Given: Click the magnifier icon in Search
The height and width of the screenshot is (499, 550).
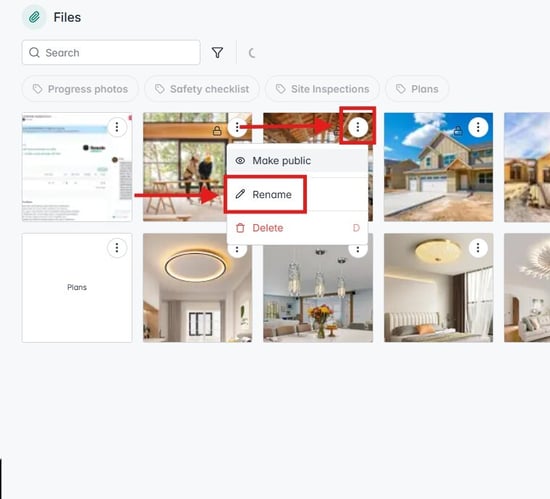Looking at the screenshot, I should [x=34, y=53].
